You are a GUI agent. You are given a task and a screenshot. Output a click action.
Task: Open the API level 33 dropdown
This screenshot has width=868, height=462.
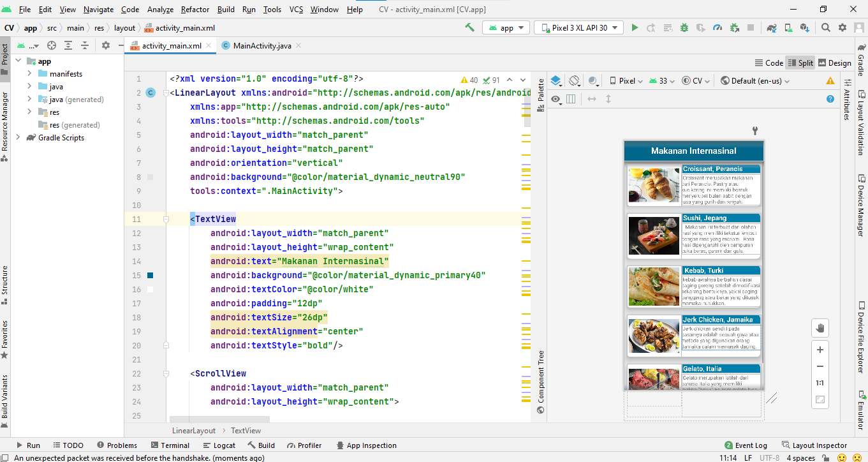coord(662,81)
